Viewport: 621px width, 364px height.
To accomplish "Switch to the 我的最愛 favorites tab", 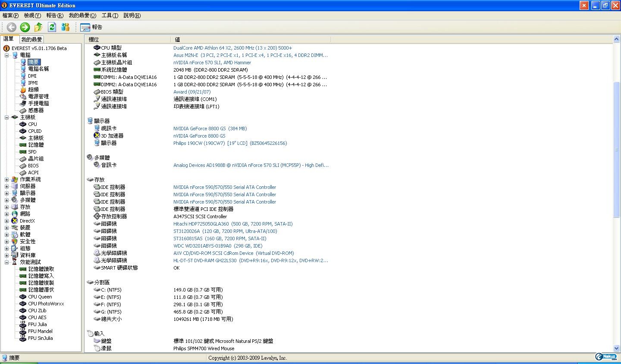I will [x=31, y=39].
